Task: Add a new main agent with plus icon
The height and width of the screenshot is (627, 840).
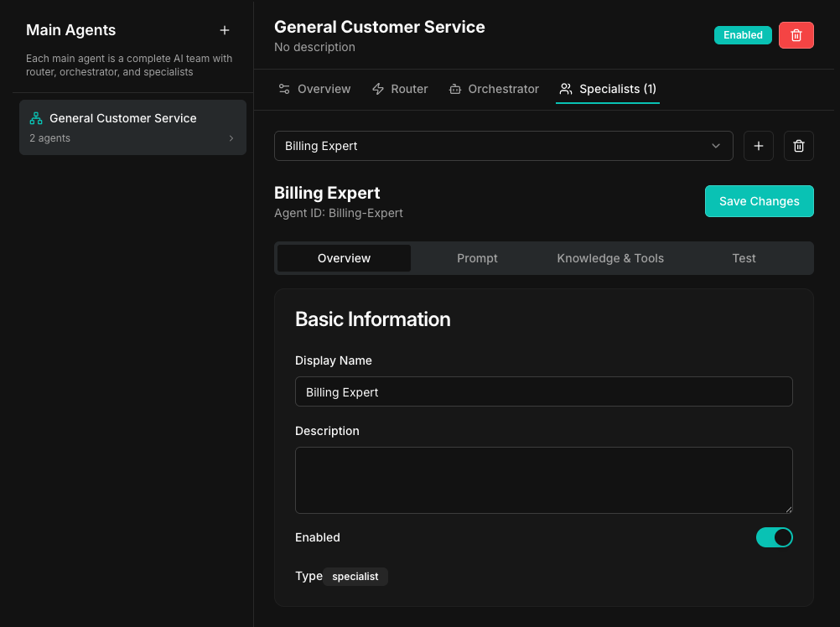Action: (225, 30)
